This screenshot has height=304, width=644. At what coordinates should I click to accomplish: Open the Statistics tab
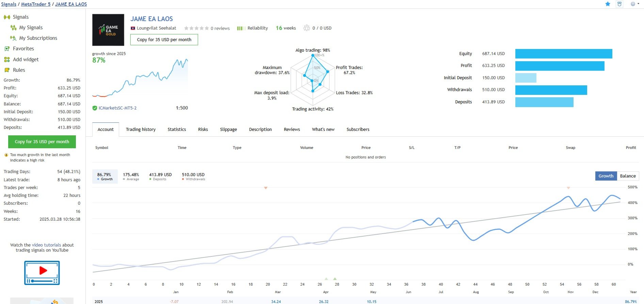pos(177,130)
